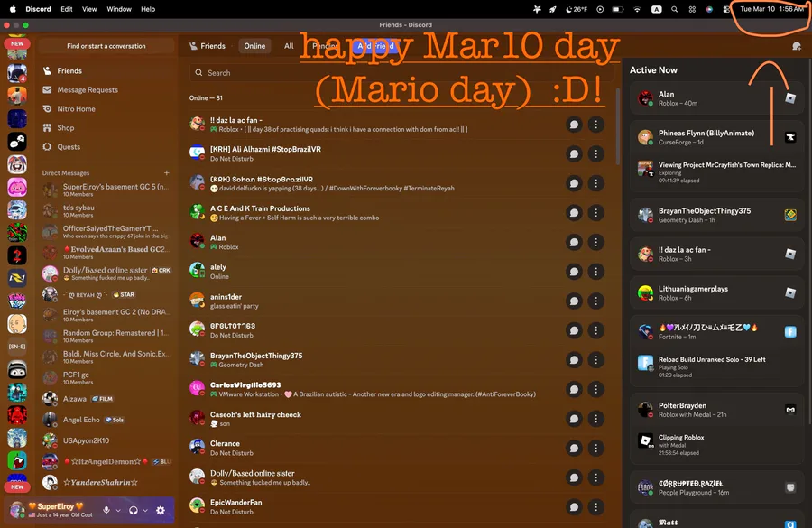The height and width of the screenshot is (528, 812).
Task: Open Window menu
Action: click(x=118, y=9)
